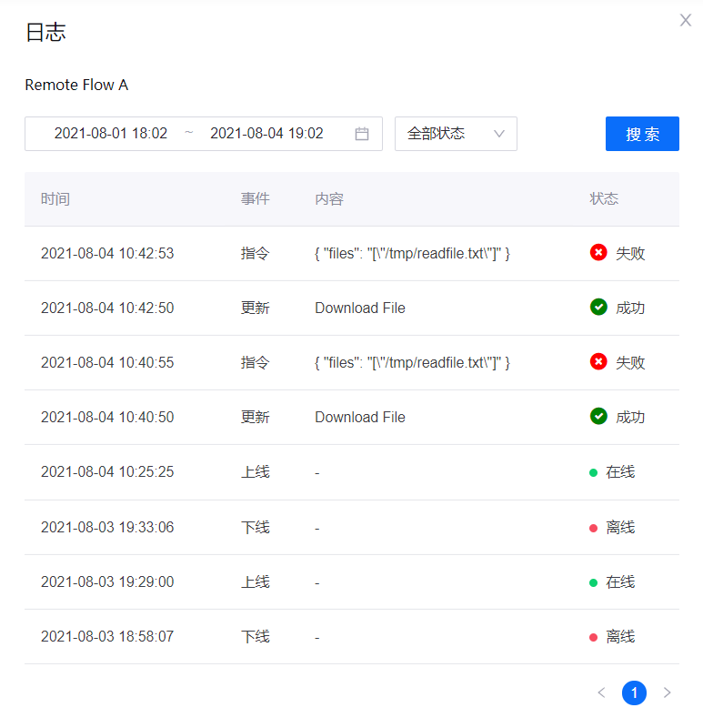This screenshot has width=703, height=728.
Task: Edit end date 2021-08-04 19:02
Action: 266,134
